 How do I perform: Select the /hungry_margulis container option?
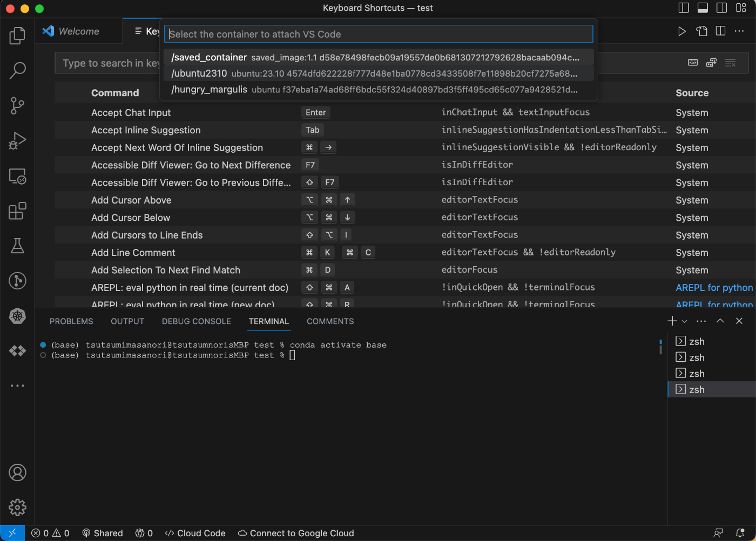[x=378, y=90]
